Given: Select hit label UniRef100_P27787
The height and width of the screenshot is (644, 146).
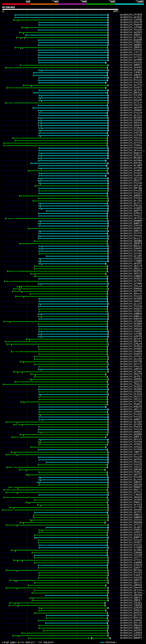Looking at the screenshot, I should click(131, 281).
